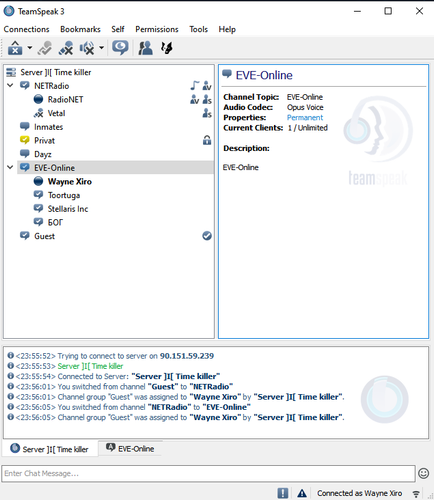Click the yellow Privat channel icon
Image resolution: width=434 pixels, height=500 pixels.
point(25,140)
